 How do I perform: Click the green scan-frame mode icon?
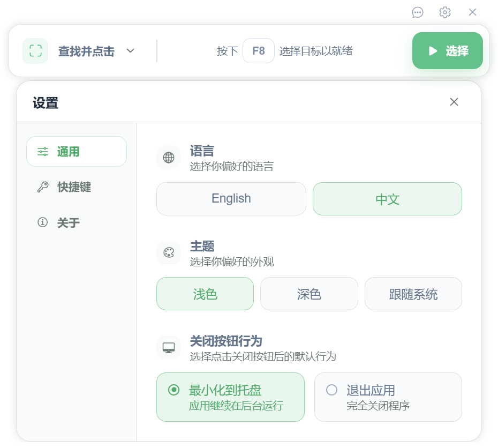tap(35, 51)
